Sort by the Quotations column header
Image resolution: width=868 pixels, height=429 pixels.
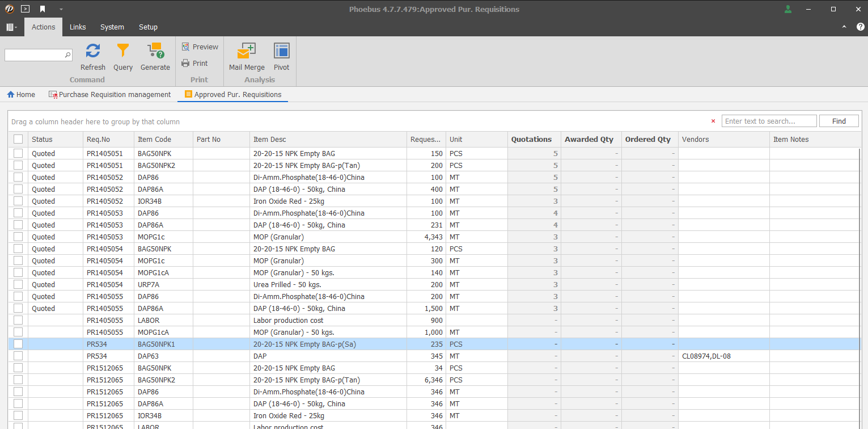pyautogui.click(x=534, y=139)
